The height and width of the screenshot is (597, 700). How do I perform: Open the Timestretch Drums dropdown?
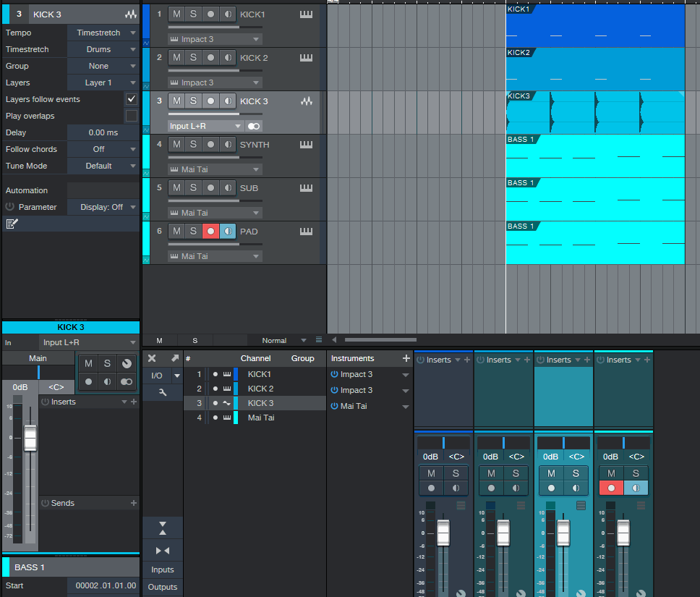click(x=103, y=49)
